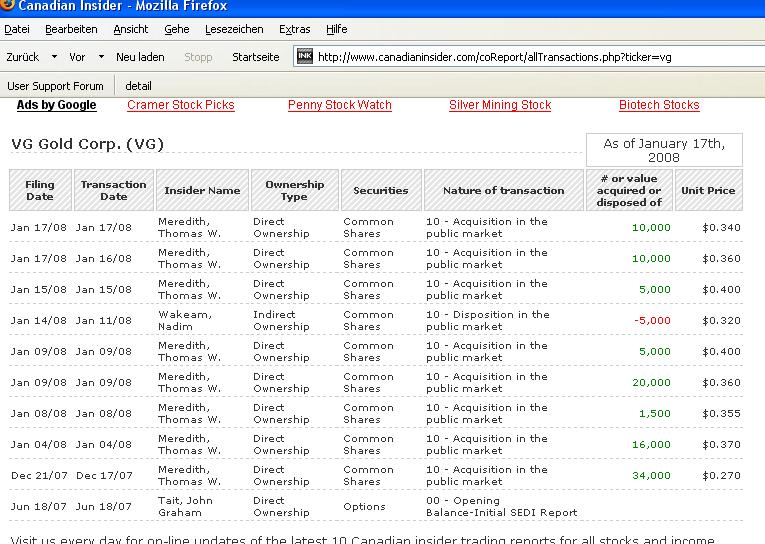The width and height of the screenshot is (765, 544).
Task: Click the $0.320 unit price
Action: point(722,321)
